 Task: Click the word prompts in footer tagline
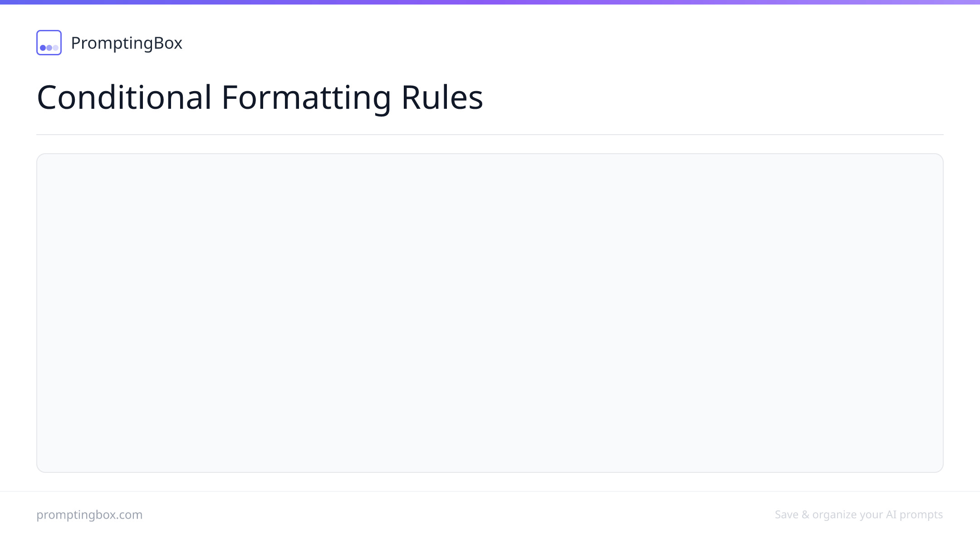[921, 515]
